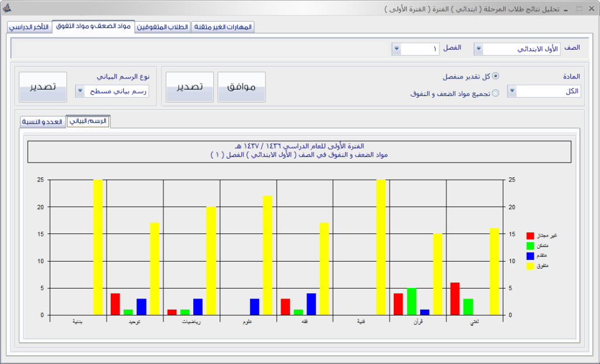Open the المادة subject dropdown

512,91
